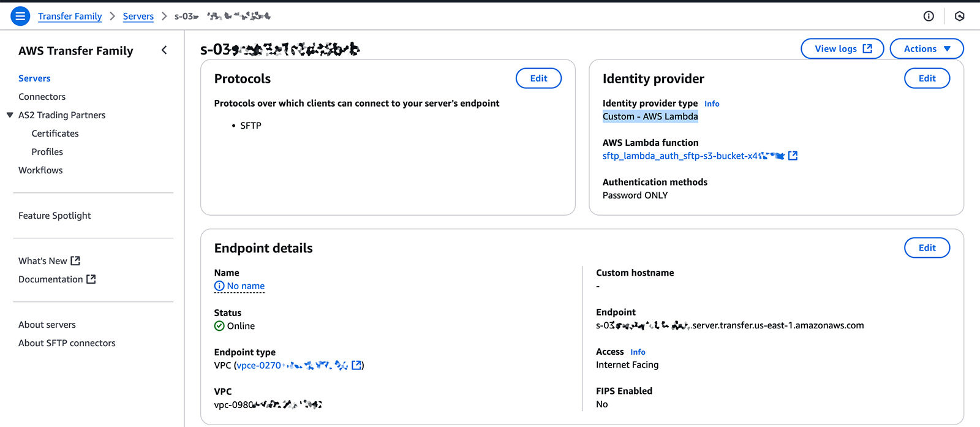The image size is (980, 427).
Task: Open the What's New external link icon
Action: 76,260
